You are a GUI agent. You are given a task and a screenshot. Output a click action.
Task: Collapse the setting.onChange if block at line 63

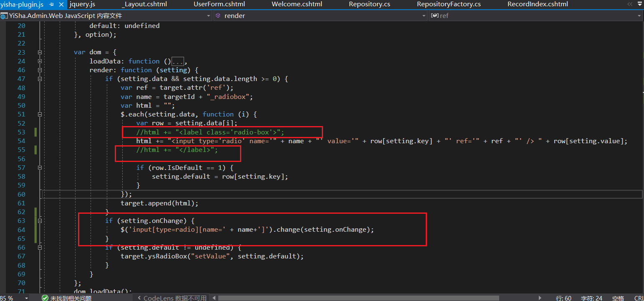[40, 220]
